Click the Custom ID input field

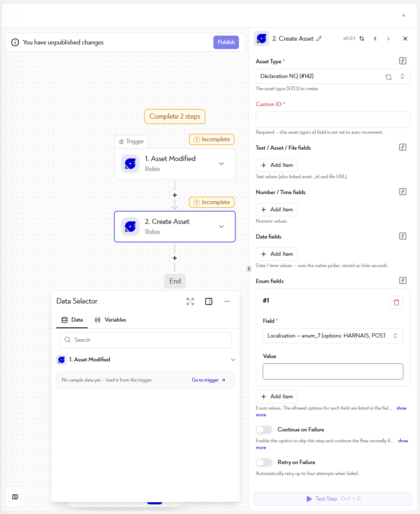point(333,119)
